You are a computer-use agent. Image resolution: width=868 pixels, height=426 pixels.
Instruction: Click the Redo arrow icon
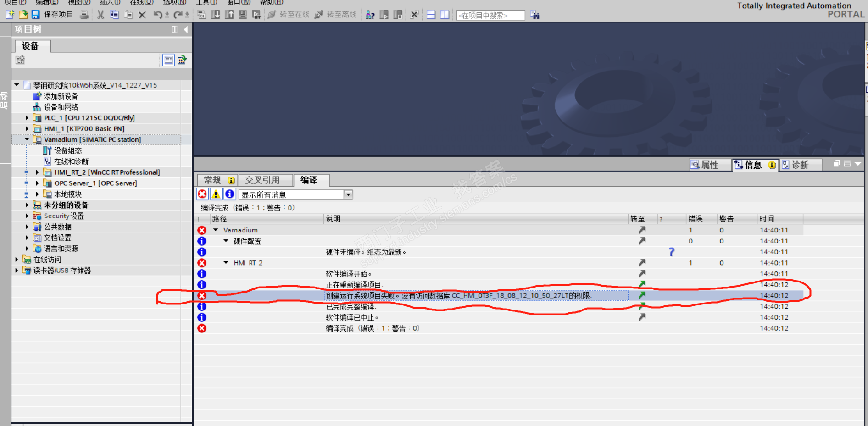[178, 15]
